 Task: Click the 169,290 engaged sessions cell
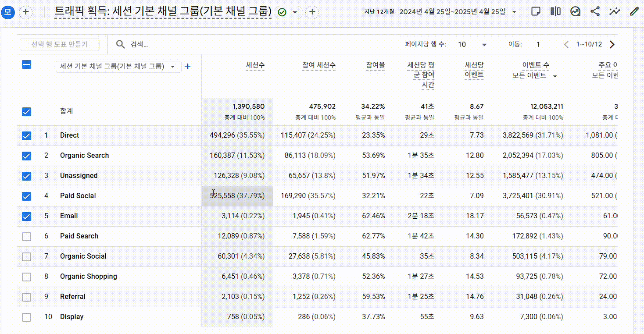[308, 196]
